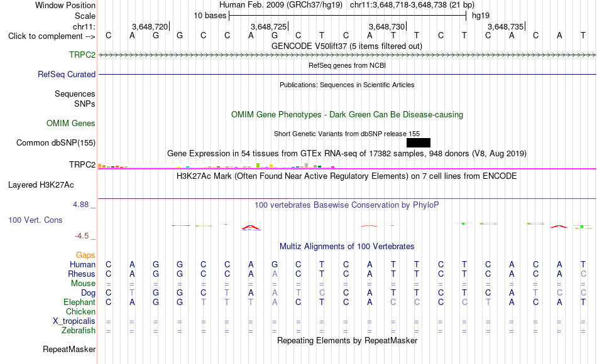
Task: Click the GENCODE V50lift37 track title
Action: (x=347, y=46)
